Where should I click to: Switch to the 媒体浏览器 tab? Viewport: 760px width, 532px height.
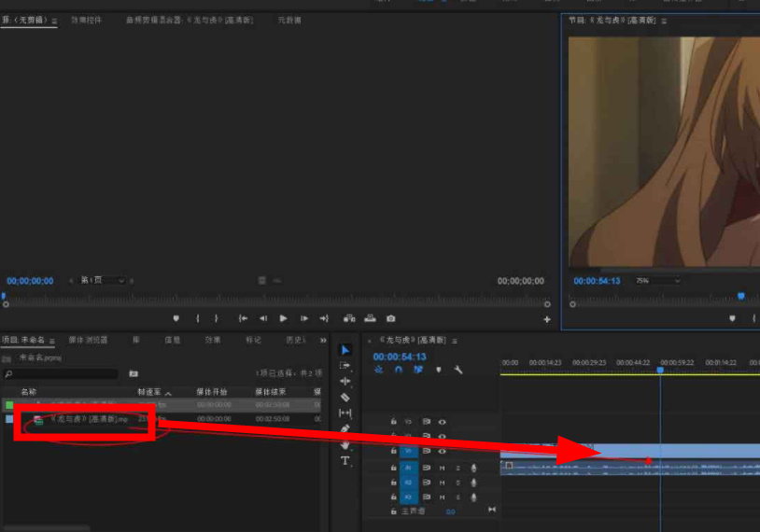click(x=89, y=340)
